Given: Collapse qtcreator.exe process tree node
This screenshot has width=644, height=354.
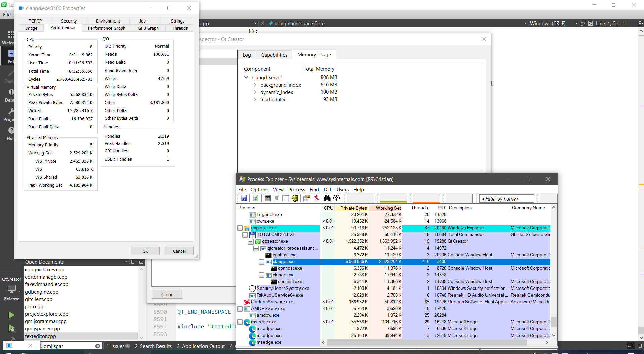Looking at the screenshot, I should (x=250, y=241).
